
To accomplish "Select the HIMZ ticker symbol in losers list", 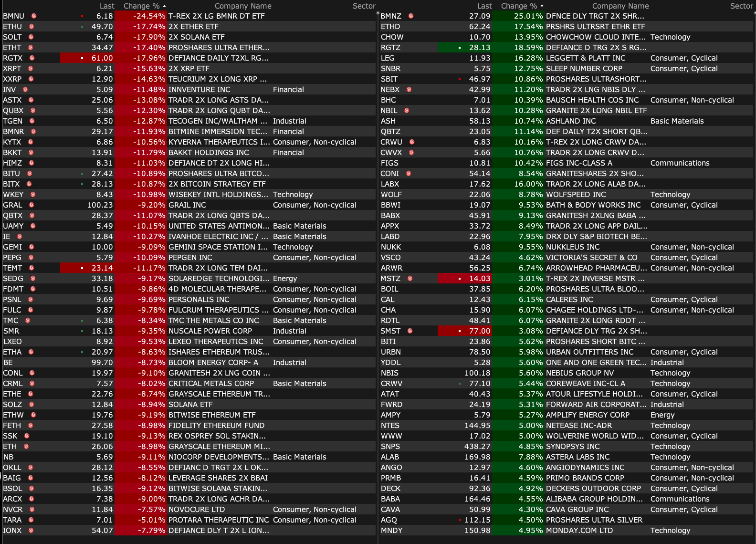I will (12, 163).
